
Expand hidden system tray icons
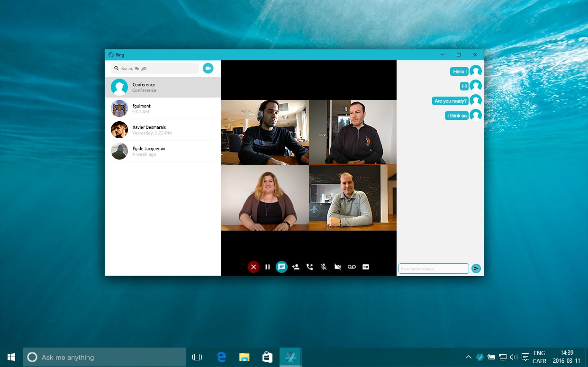468,357
